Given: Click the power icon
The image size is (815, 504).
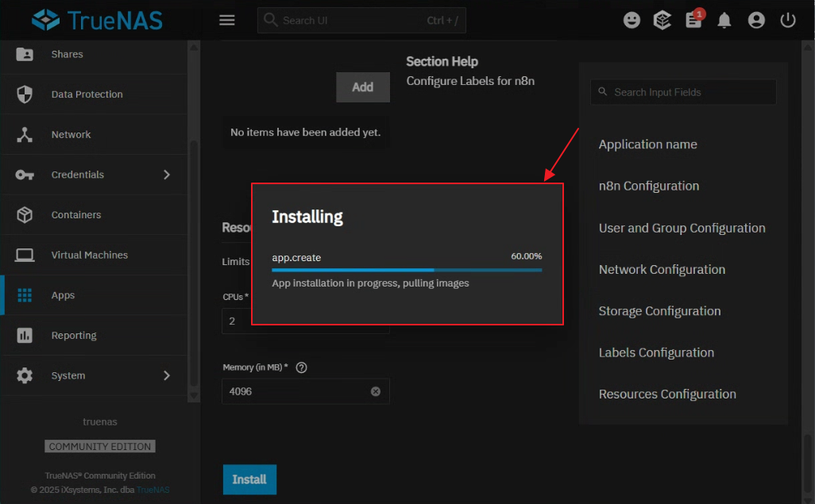Looking at the screenshot, I should pyautogui.click(x=787, y=21).
